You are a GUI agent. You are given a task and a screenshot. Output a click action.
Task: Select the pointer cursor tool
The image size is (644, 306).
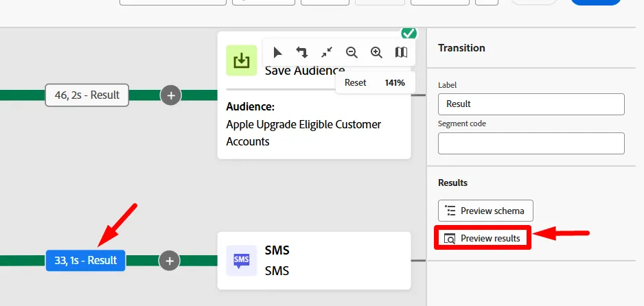click(277, 53)
